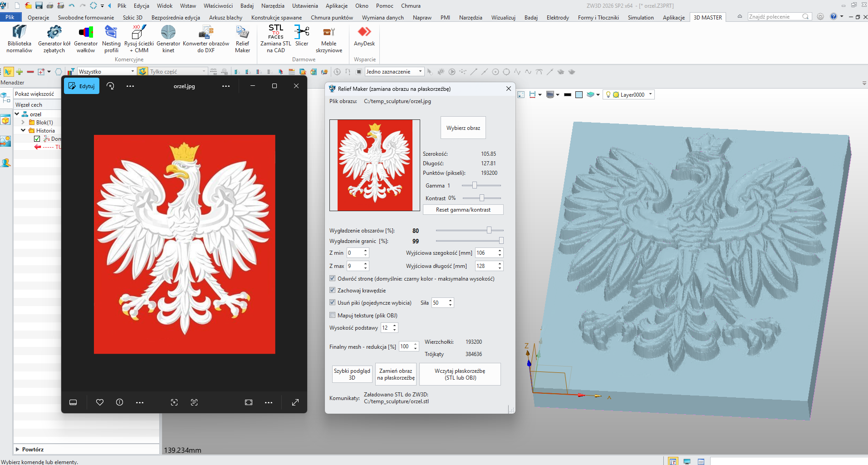Launch AnyDesk support
868x465 pixels.
(364, 36)
